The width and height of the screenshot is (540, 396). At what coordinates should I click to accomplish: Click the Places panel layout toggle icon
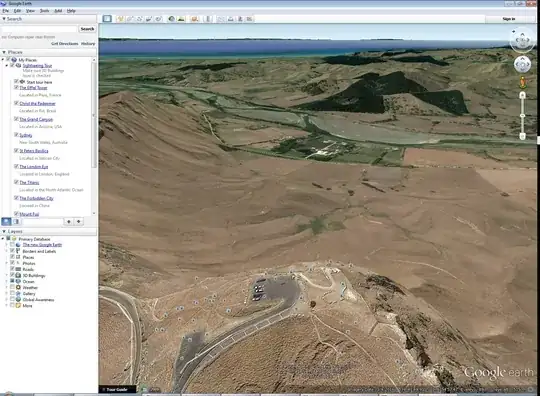pos(16,221)
